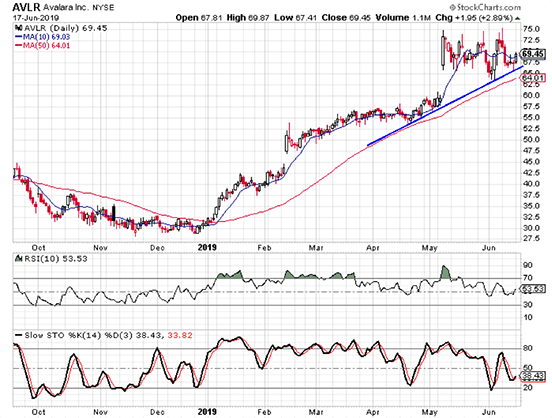This screenshot has height=418, width=552.
Task: Click May on price chart date axis
Action: [429, 248]
